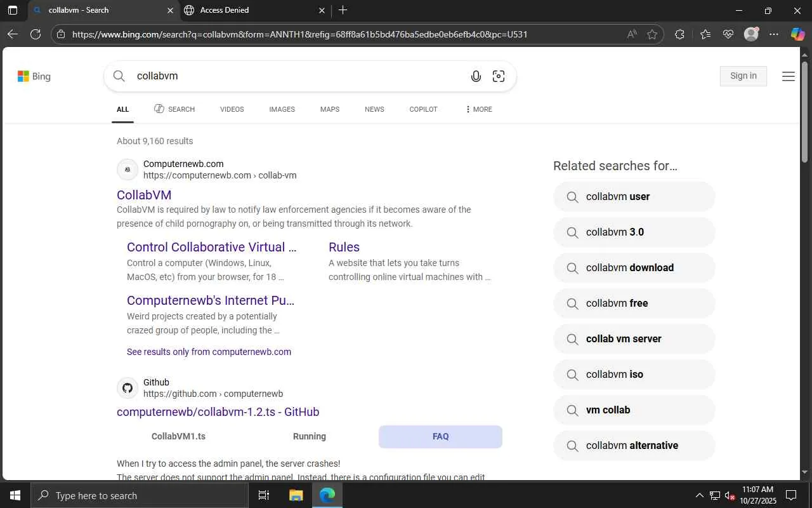The width and height of the screenshot is (812, 508).
Task: Switch to IMAGES results
Action: (282, 109)
